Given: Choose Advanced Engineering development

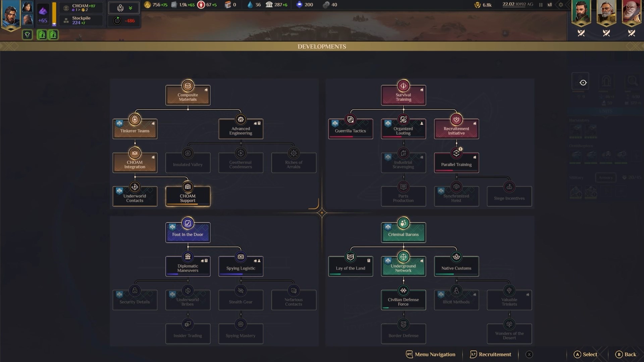Looking at the screenshot, I should pyautogui.click(x=241, y=129).
